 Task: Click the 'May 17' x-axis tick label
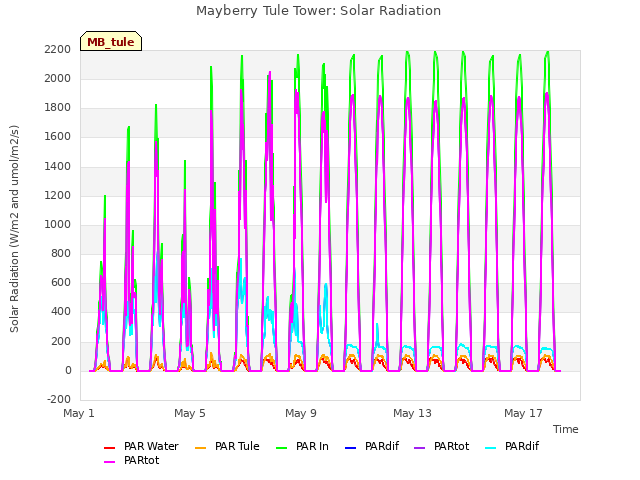coord(523,413)
